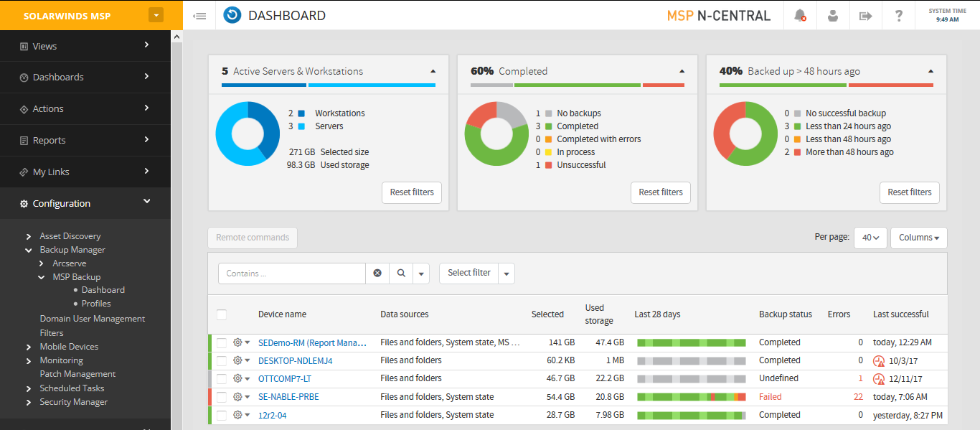Screen dimensions: 980x430
Task: Open the notifications bell icon
Action: coord(799,15)
